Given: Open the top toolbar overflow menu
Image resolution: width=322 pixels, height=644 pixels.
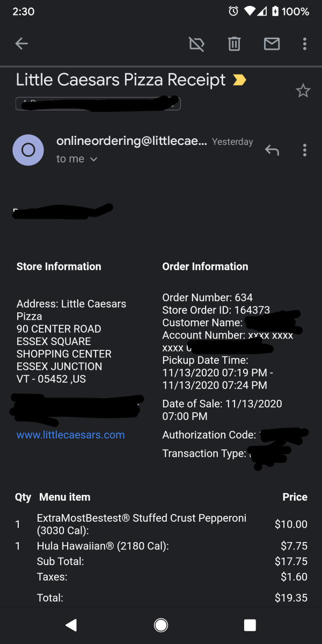Looking at the screenshot, I should [x=304, y=44].
